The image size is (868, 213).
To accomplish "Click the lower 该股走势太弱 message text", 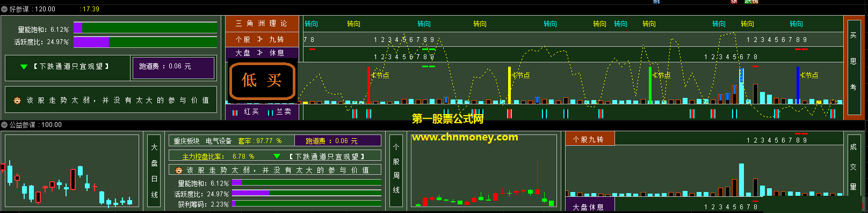I will coord(277,170).
